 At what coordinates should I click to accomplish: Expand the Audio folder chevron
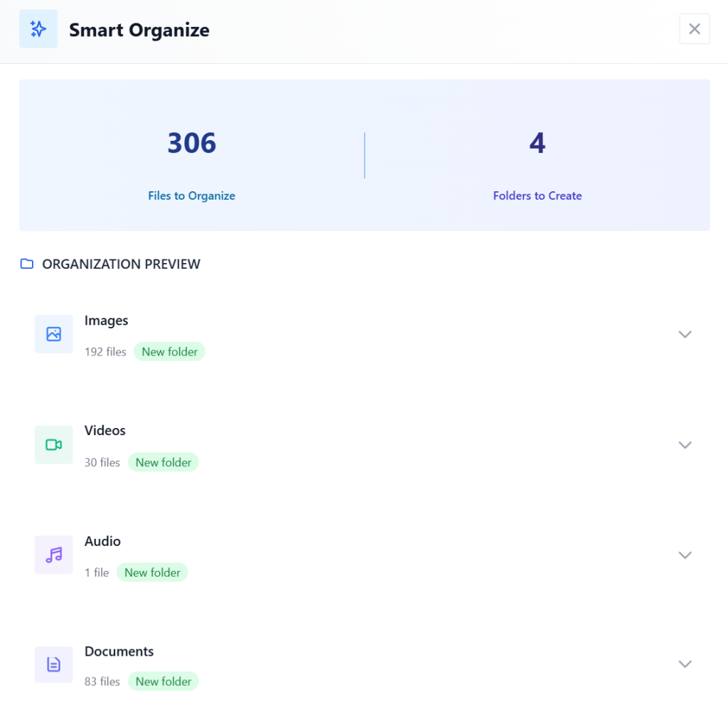tap(685, 555)
